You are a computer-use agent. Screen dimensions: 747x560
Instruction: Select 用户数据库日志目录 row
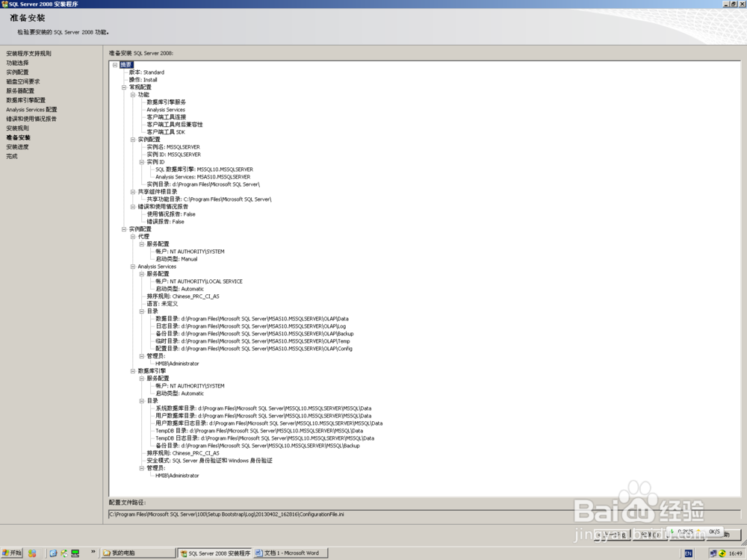coord(269,423)
